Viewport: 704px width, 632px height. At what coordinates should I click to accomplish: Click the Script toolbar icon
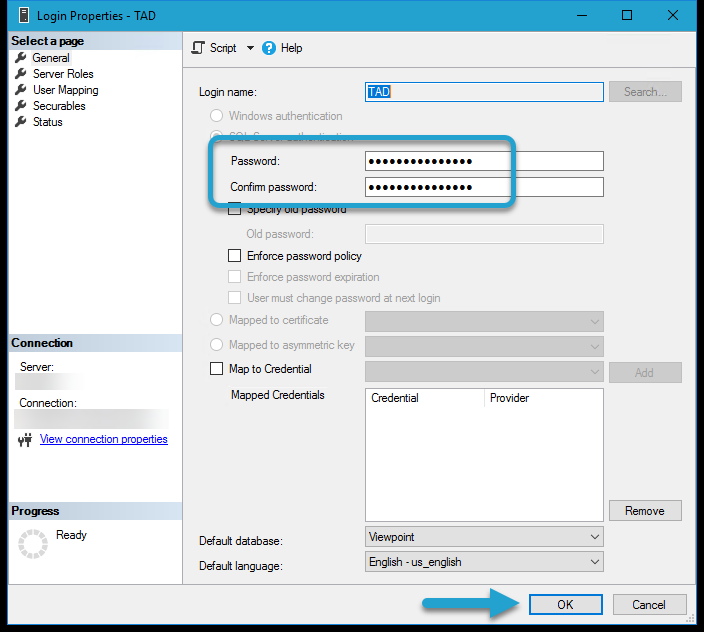tap(198, 48)
